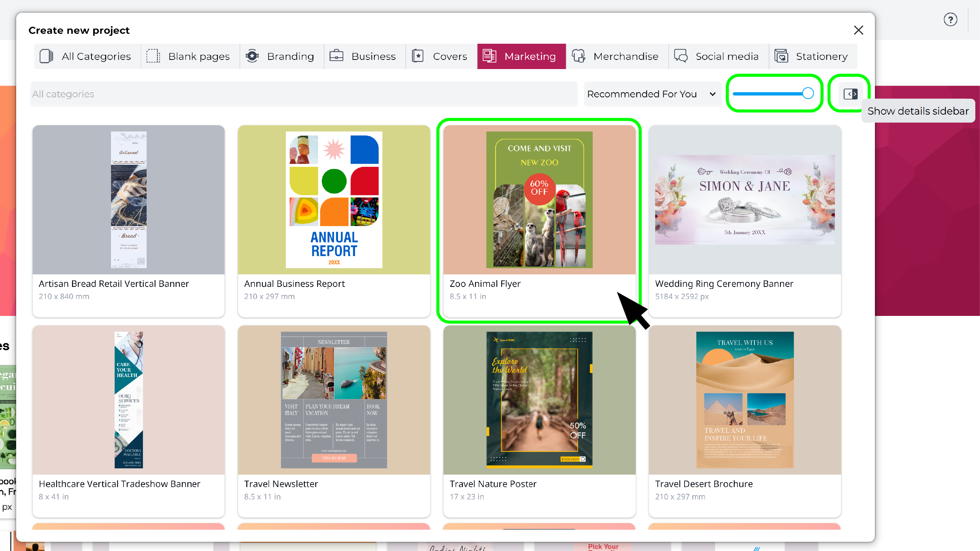Viewport: 980px width, 551px height.
Task: Click the thumbnail size slider handle
Action: click(808, 94)
